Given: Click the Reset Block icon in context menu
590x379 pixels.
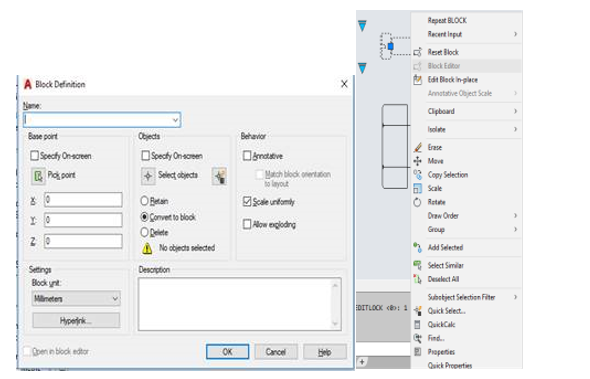Looking at the screenshot, I should click(x=418, y=52).
